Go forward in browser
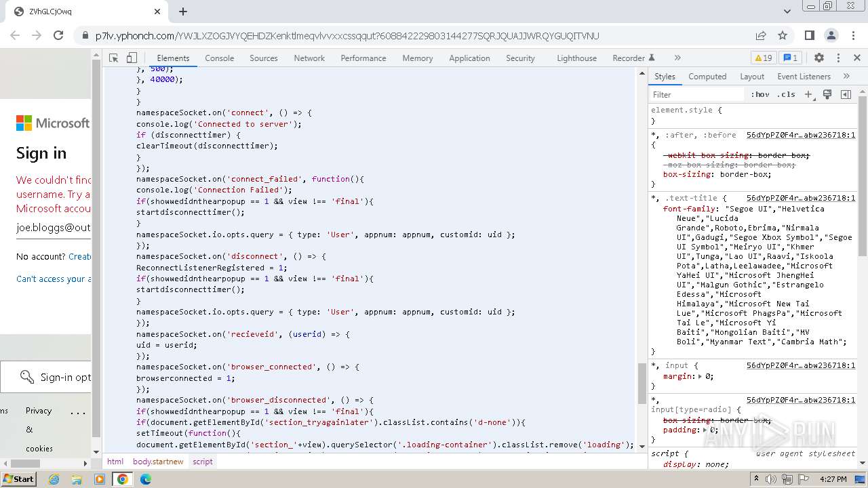This screenshot has width=868, height=488. (37, 35)
